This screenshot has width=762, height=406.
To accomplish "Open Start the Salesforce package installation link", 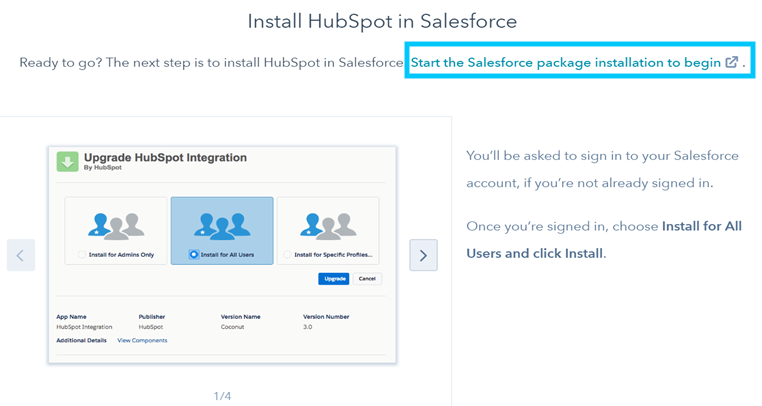I will pos(565,62).
